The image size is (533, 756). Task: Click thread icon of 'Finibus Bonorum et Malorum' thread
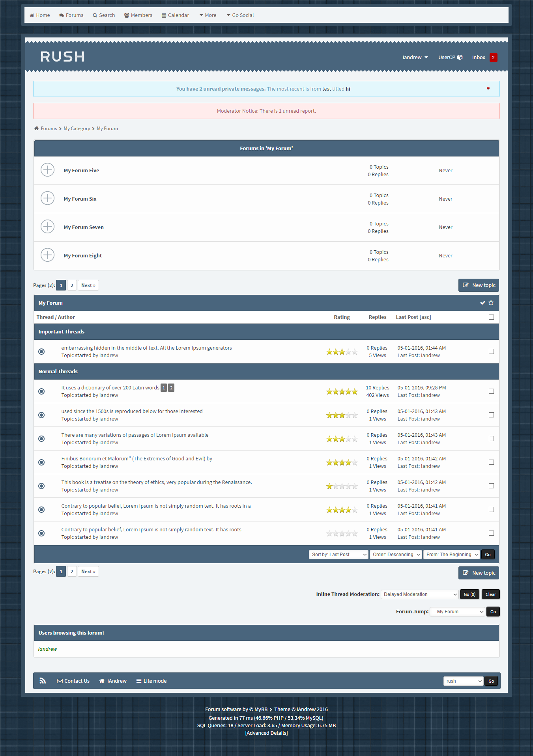pyautogui.click(x=41, y=462)
